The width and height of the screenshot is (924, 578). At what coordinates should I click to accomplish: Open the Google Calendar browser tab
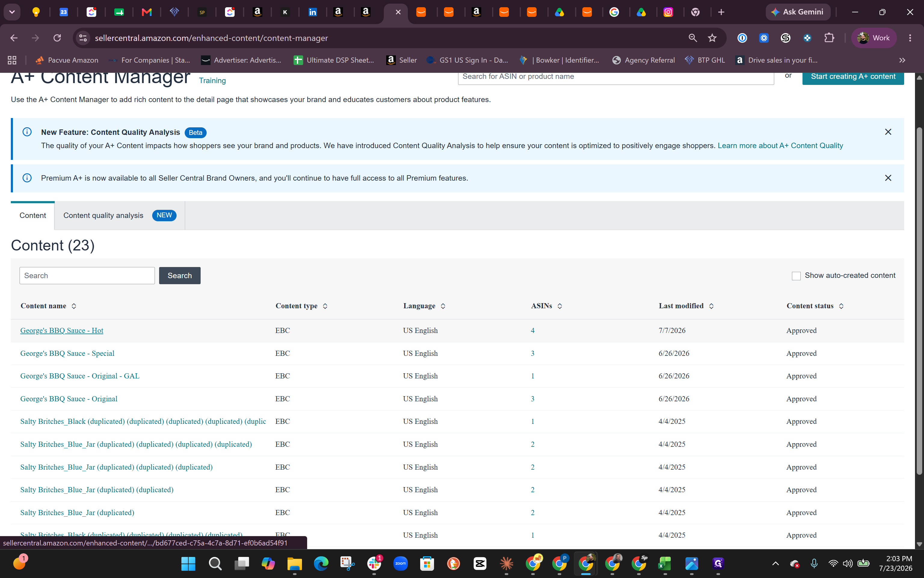[64, 12]
